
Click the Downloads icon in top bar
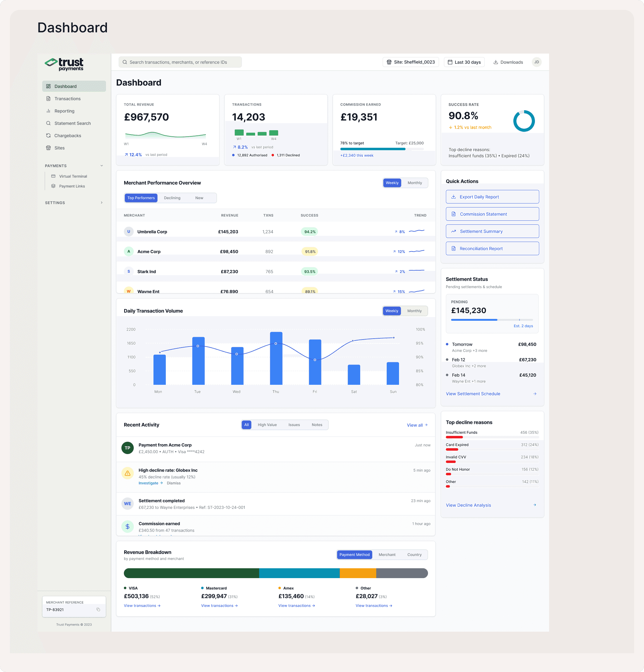495,62
